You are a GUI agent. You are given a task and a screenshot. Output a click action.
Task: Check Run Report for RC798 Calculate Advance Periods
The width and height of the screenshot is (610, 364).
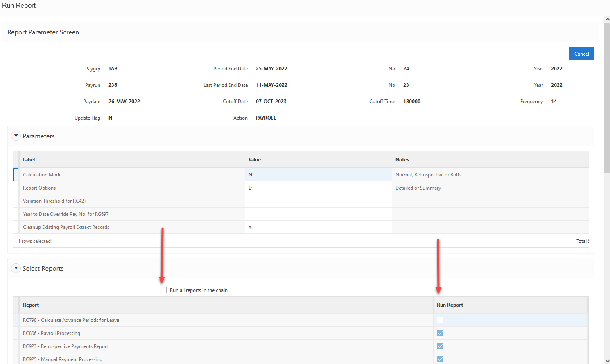tap(440, 320)
